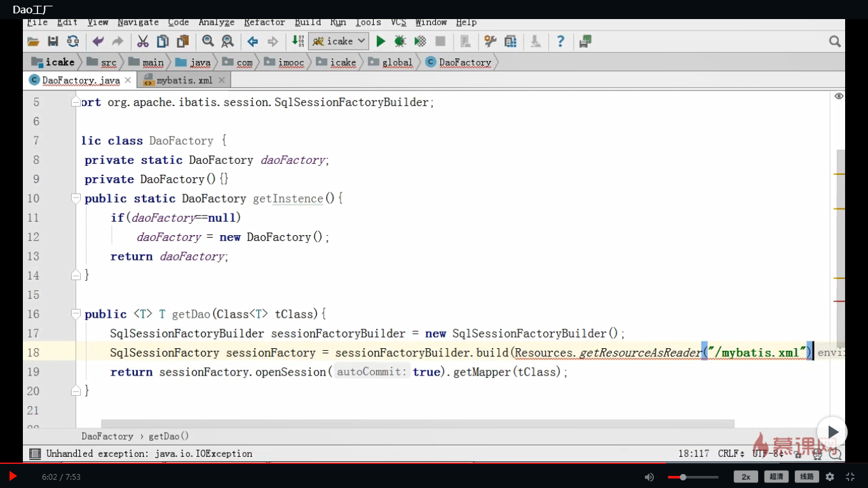Screen dimensions: 868x488
Task: Collapse the getInstence method fold at line 10
Action: 76,198
